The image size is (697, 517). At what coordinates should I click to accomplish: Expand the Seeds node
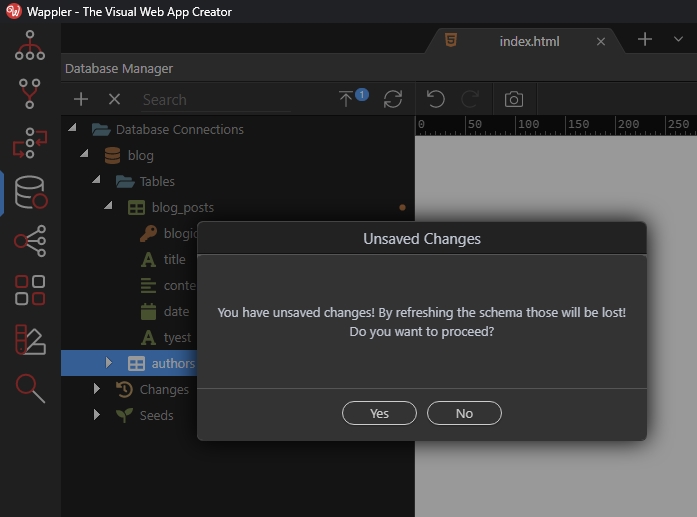[x=96, y=415]
